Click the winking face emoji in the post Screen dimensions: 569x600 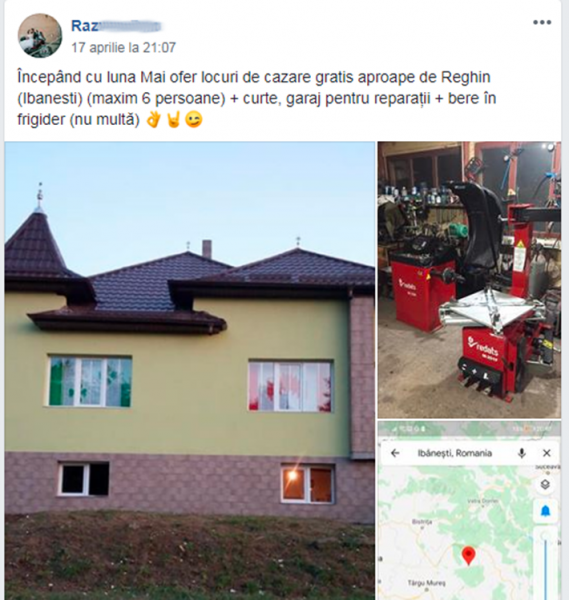194,120
